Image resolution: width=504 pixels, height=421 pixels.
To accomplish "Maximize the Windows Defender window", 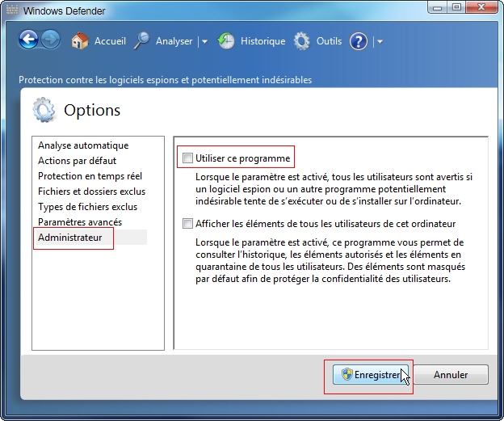I will [x=456, y=7].
